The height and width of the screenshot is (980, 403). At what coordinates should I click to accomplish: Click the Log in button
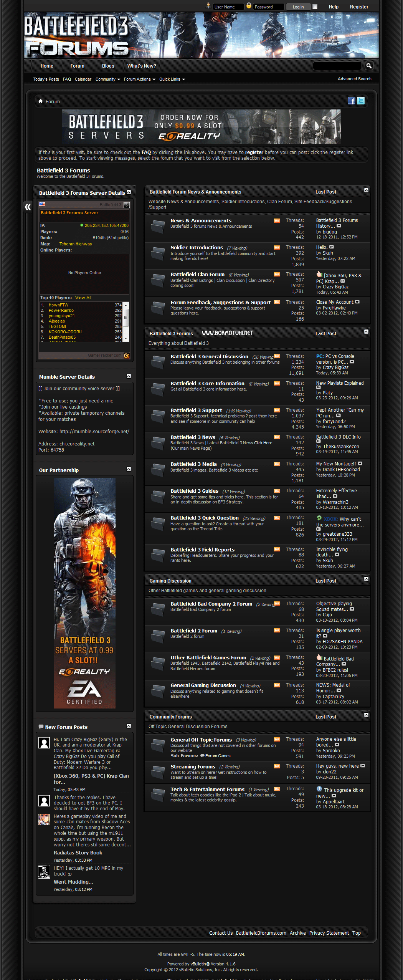[298, 7]
